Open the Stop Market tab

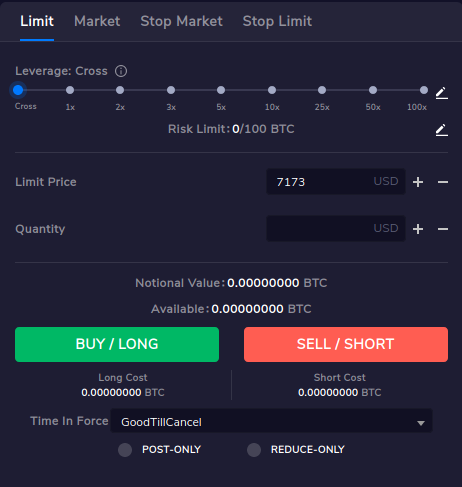pos(181,21)
